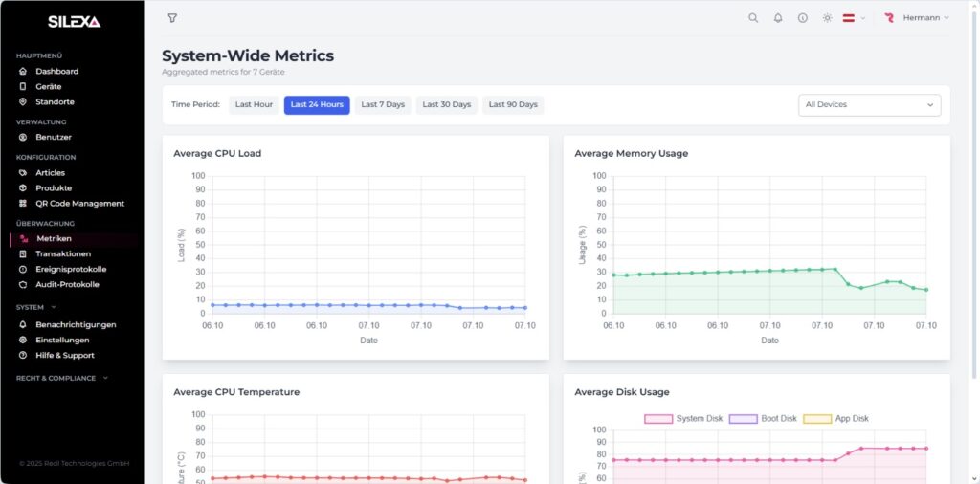Go to QR Code Management
Screen dimensions: 980x484
point(79,204)
